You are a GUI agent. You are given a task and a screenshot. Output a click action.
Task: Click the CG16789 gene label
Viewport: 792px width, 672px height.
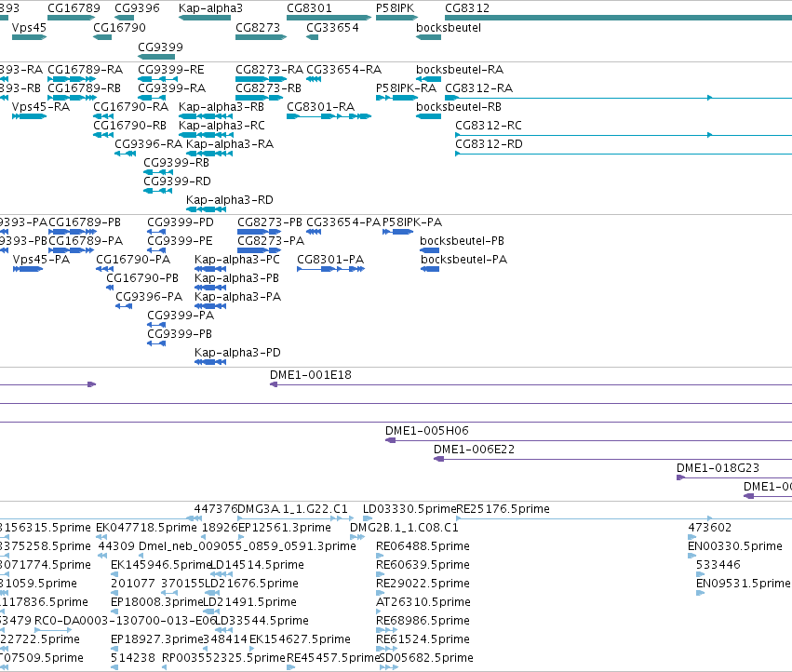click(x=74, y=8)
